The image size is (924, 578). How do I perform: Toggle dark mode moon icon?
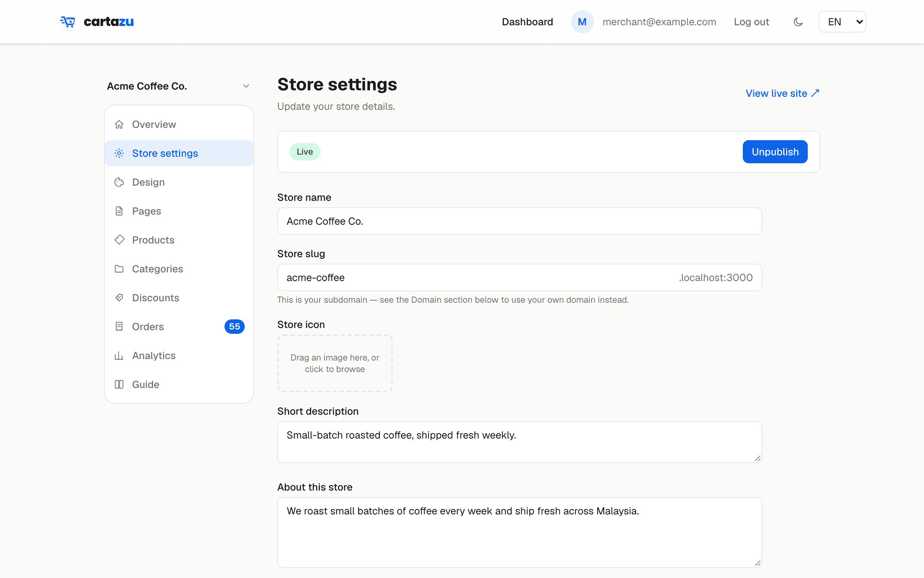click(x=798, y=22)
